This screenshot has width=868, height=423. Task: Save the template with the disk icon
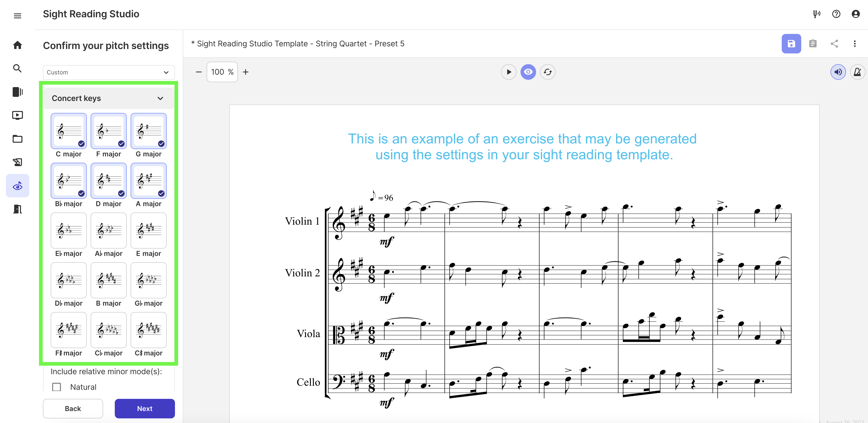click(x=791, y=43)
